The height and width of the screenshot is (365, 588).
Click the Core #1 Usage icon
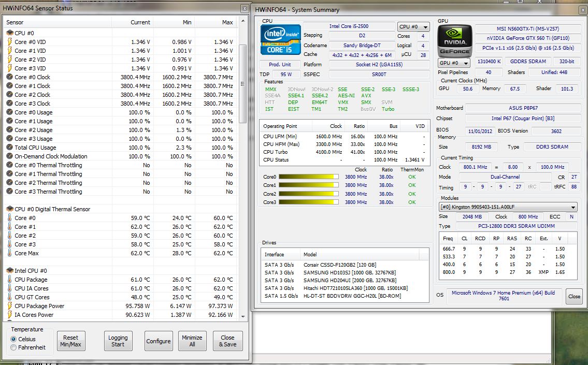click(x=10, y=121)
